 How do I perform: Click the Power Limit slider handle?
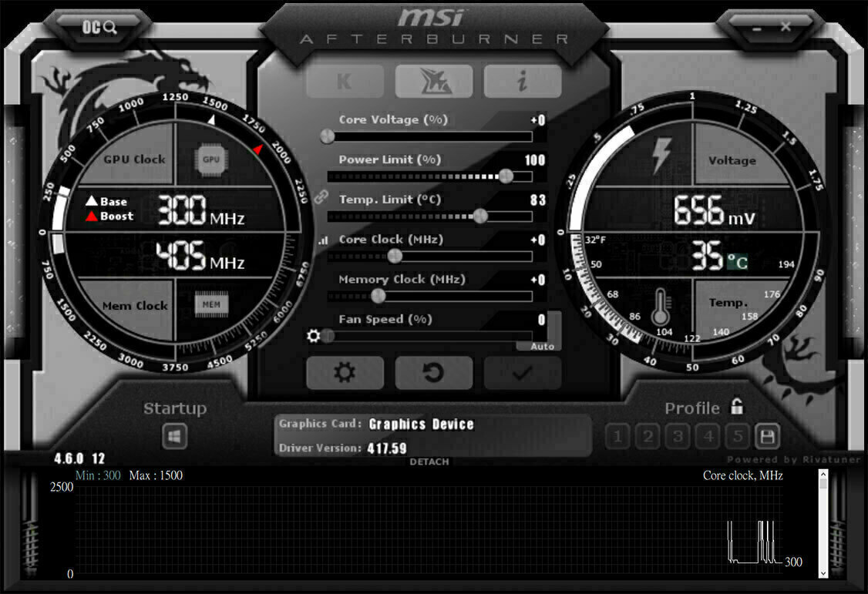pos(506,176)
